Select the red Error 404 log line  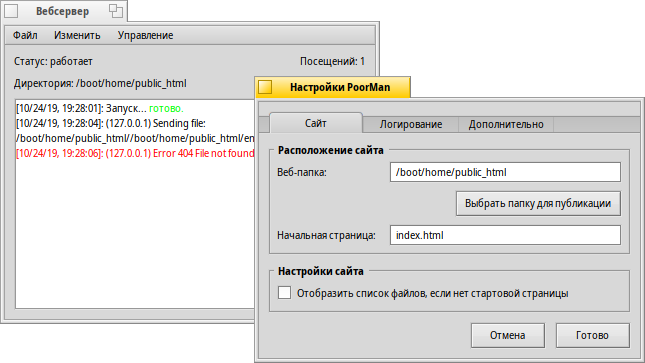tap(135, 154)
